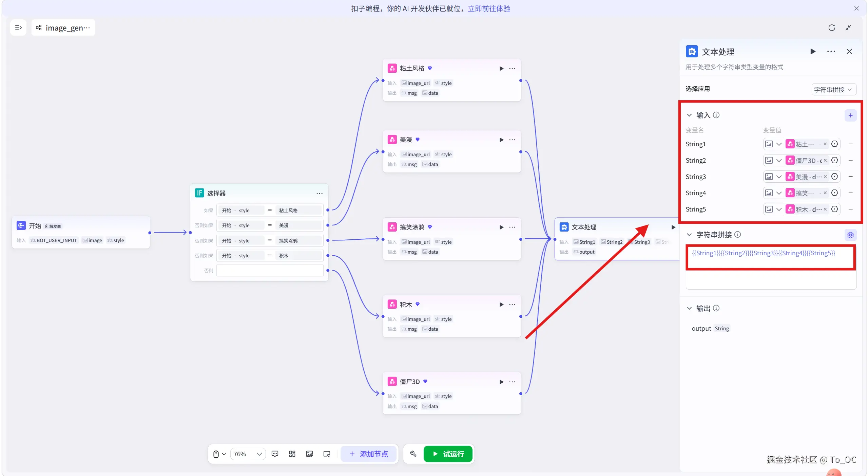Edit the 搞笑涂鸦 condition value
868x476 pixels.
(298, 241)
